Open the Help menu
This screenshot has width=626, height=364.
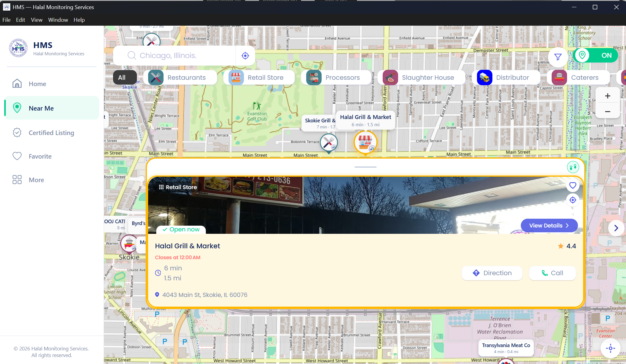(79, 20)
